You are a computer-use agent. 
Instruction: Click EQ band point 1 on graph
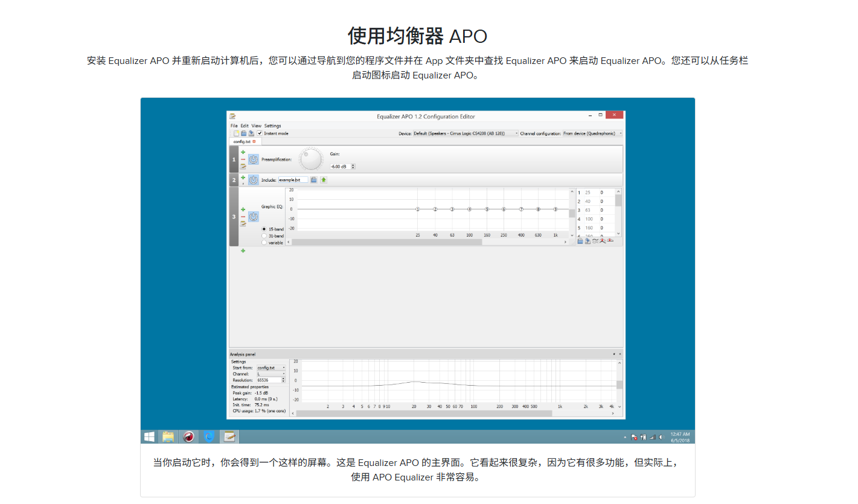417,209
